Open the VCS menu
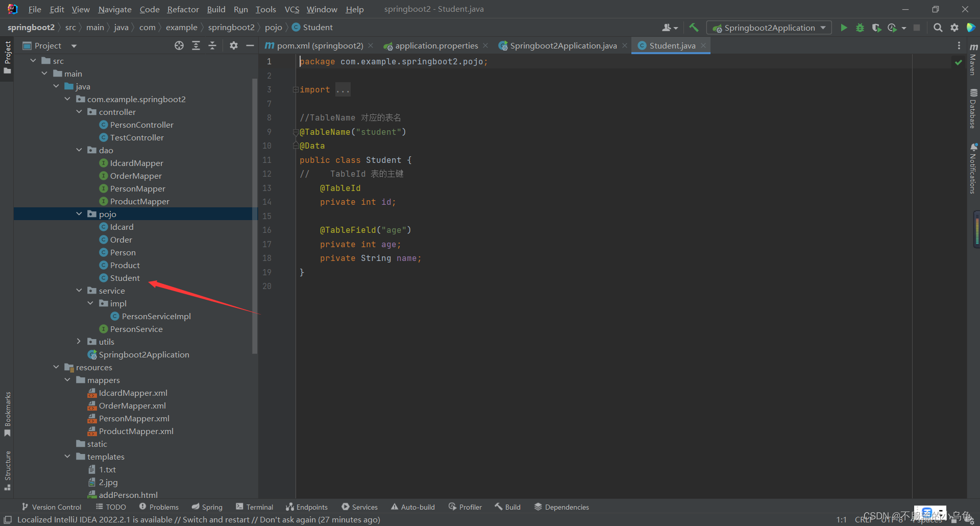The image size is (980, 526). [x=292, y=9]
